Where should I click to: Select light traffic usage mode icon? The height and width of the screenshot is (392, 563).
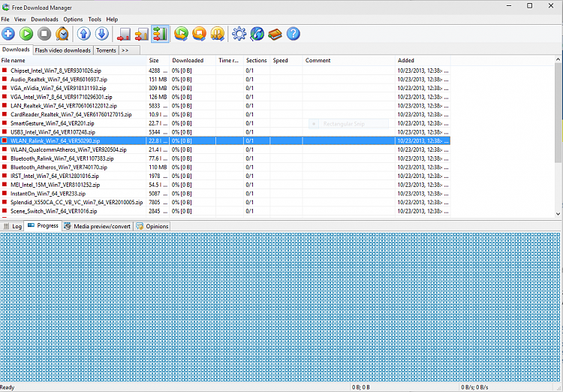coord(124,34)
